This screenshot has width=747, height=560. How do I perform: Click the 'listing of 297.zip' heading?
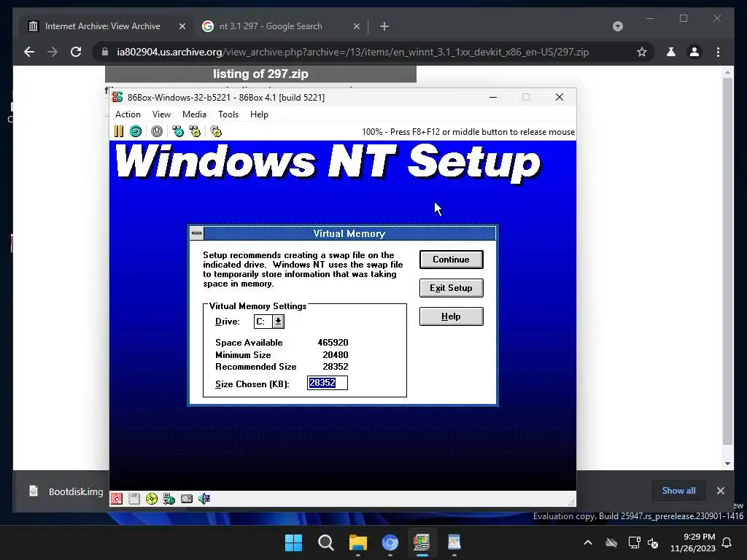260,74
